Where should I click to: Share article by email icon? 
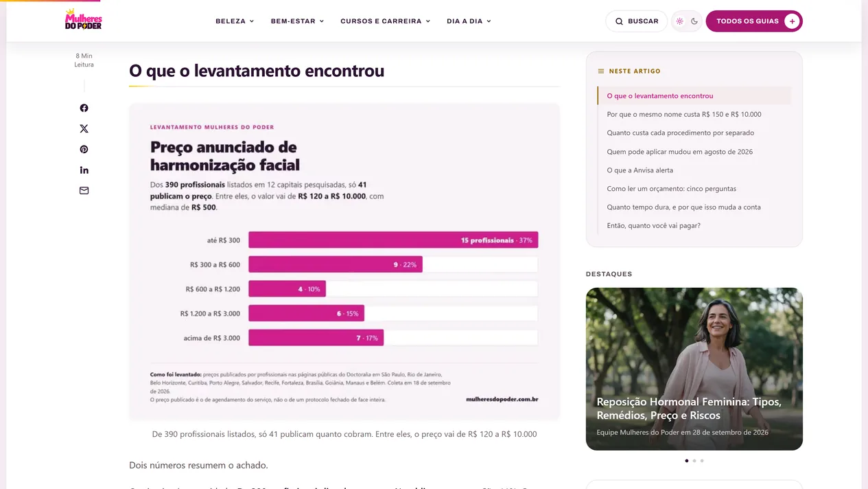[x=84, y=190]
